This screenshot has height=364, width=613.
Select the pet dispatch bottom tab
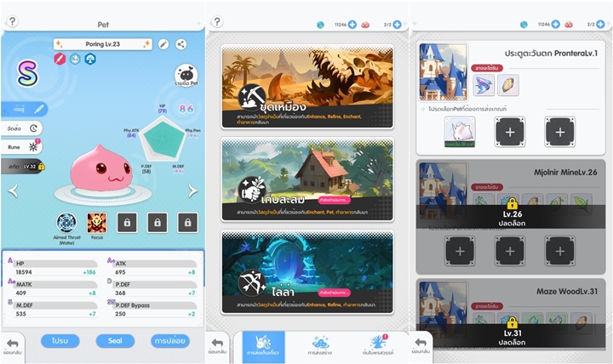(263, 345)
